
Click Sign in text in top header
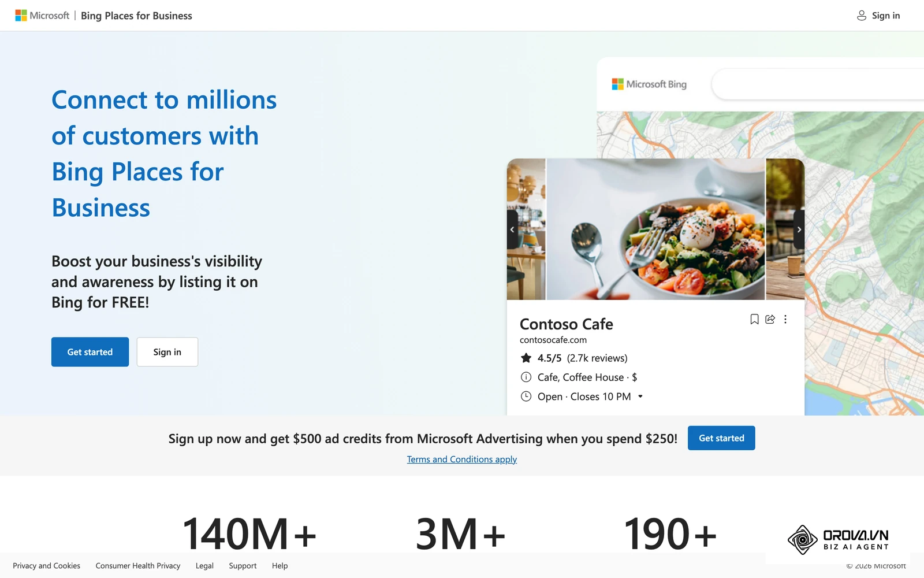tap(886, 16)
